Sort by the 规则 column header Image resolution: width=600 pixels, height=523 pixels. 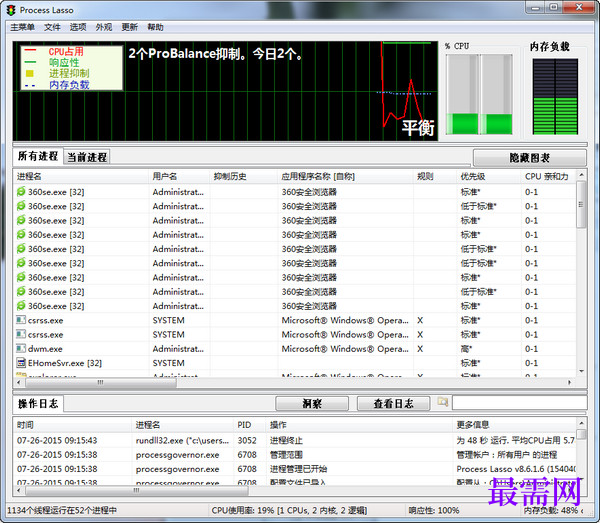[435, 176]
